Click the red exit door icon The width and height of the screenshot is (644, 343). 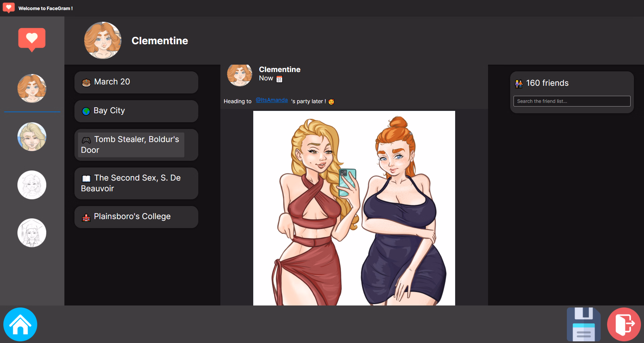coord(624,324)
